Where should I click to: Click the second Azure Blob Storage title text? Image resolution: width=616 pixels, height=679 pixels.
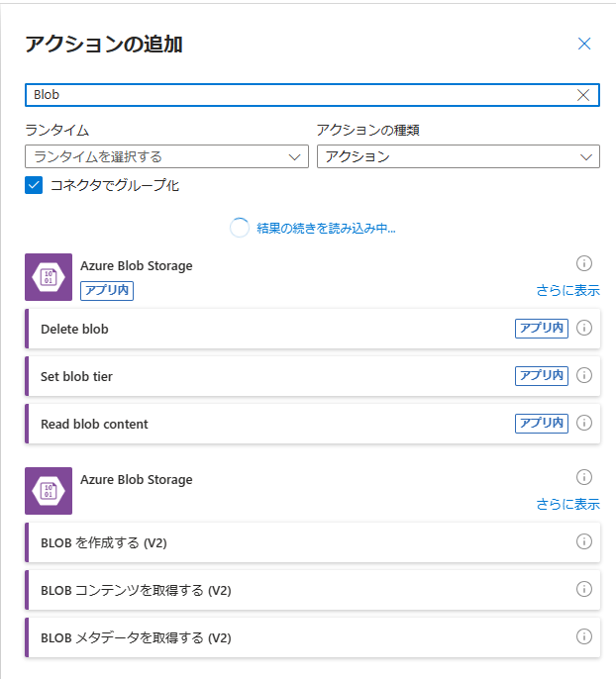click(137, 480)
